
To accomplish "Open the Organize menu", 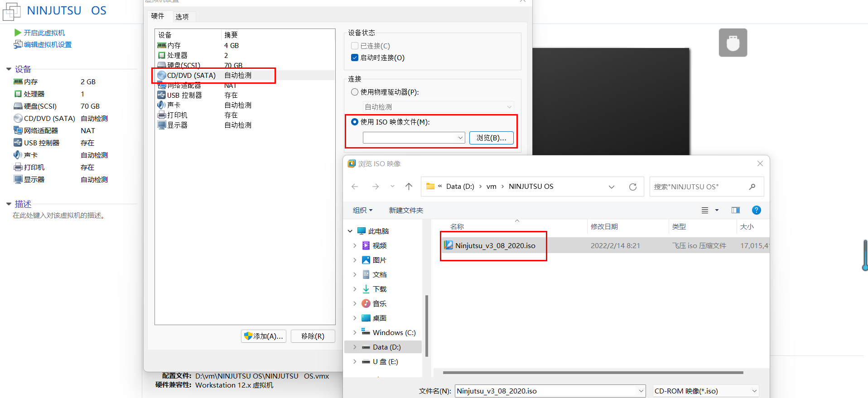I will 362,210.
